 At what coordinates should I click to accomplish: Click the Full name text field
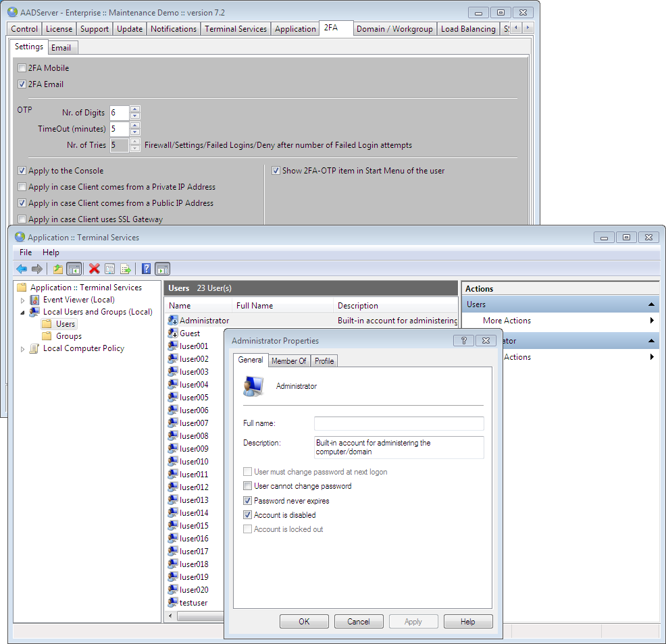[399, 423]
